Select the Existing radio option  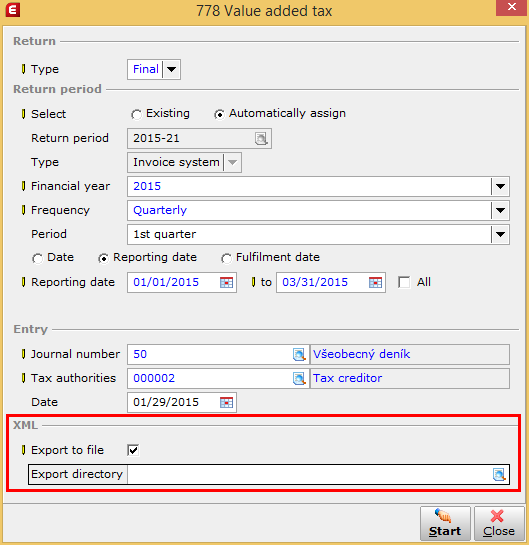(136, 114)
